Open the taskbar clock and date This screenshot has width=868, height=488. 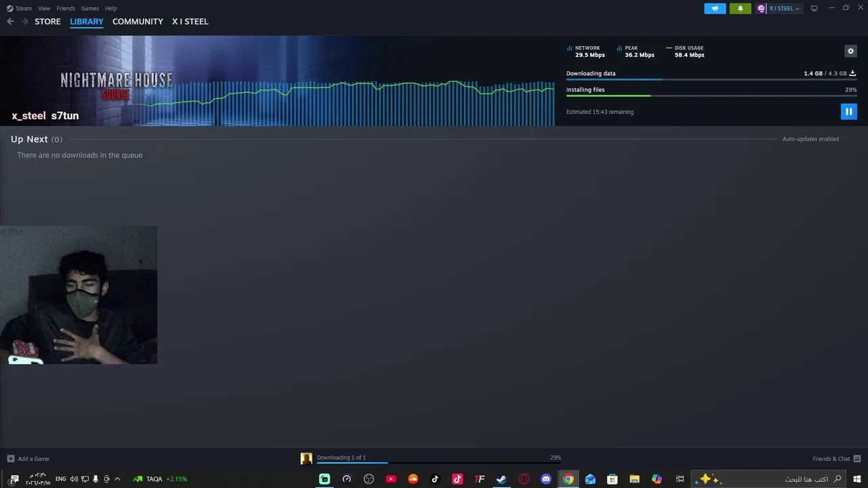38,479
